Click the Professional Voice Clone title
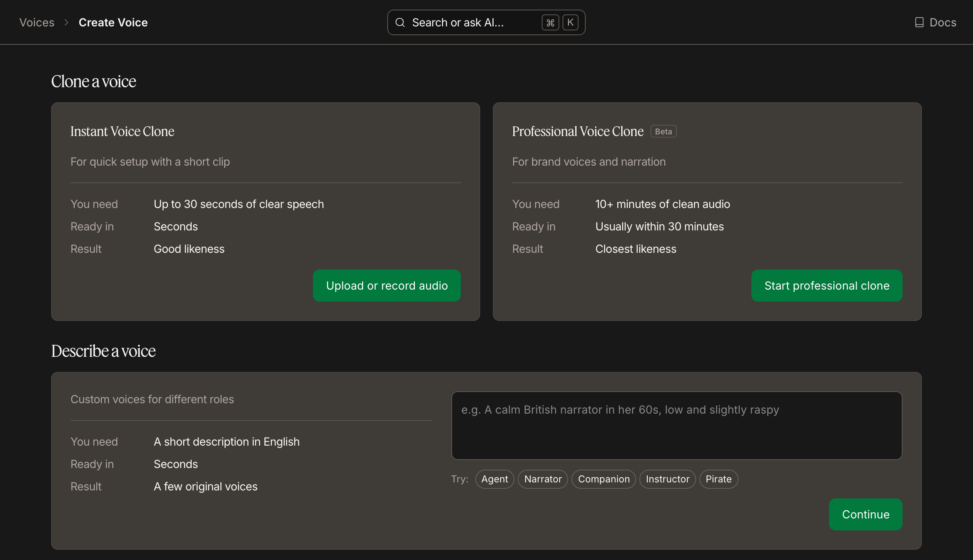The height and width of the screenshot is (560, 973). [x=578, y=131]
